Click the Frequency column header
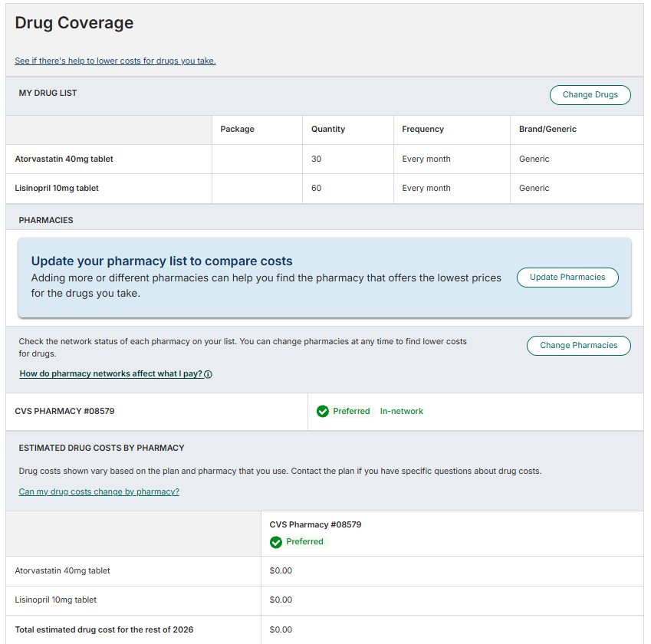Viewport: 651px width, 644px height. [x=422, y=129]
